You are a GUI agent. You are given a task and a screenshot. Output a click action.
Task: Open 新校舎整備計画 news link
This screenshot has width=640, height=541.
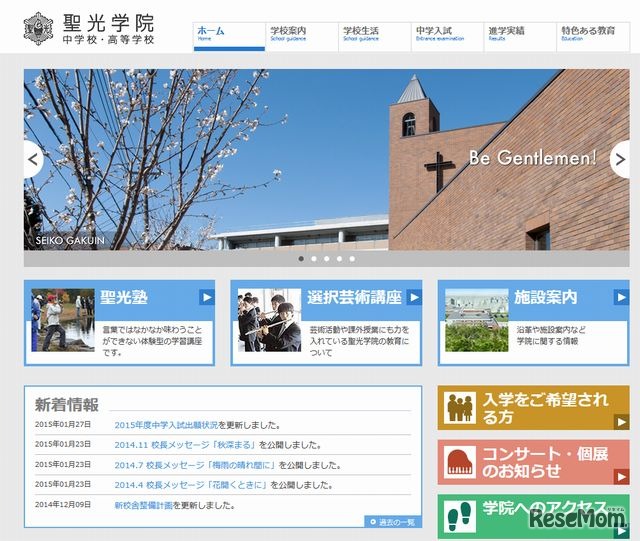[143, 505]
